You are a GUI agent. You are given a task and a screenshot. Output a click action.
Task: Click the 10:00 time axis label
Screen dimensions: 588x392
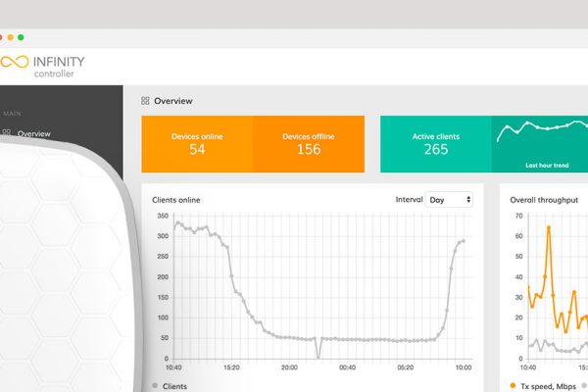pos(464,367)
